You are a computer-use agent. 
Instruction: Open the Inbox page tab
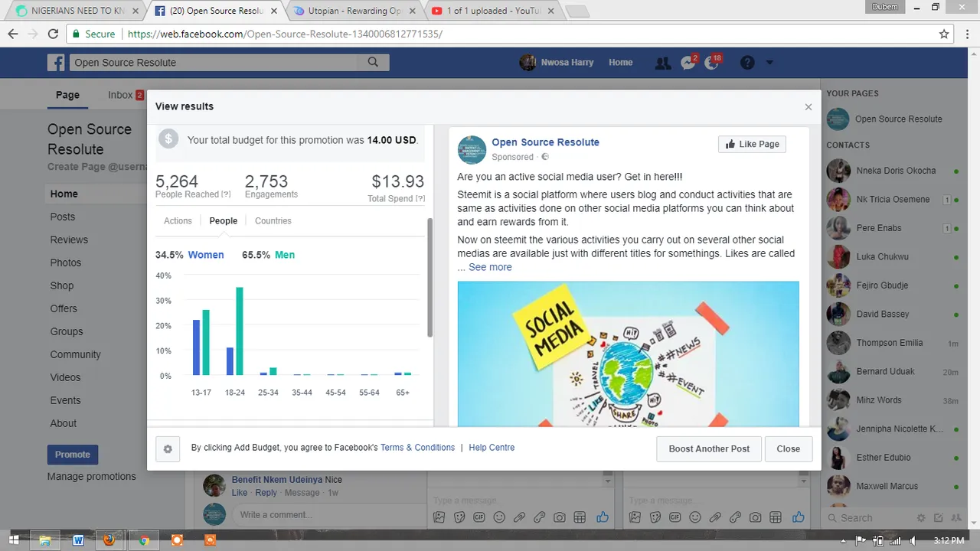pos(126,95)
